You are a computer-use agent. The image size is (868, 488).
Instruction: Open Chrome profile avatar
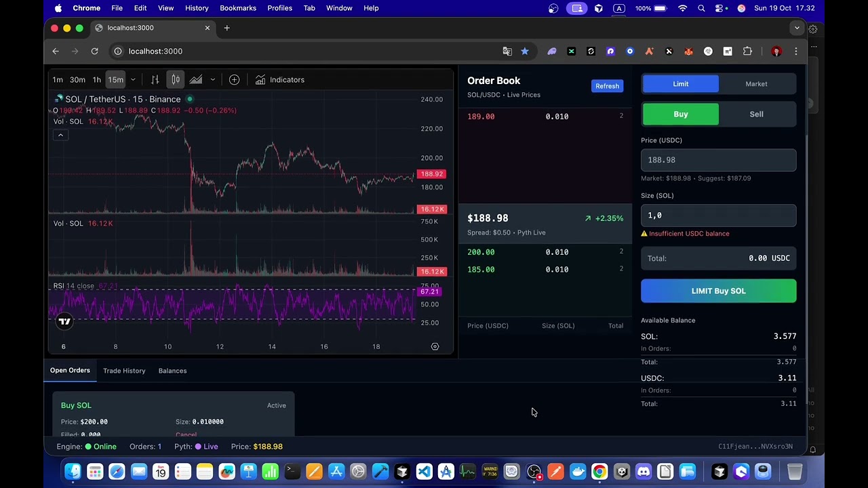(776, 51)
